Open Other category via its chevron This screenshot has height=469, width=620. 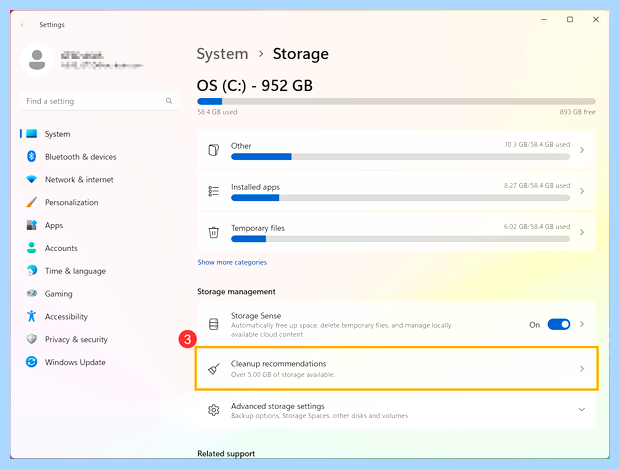582,150
